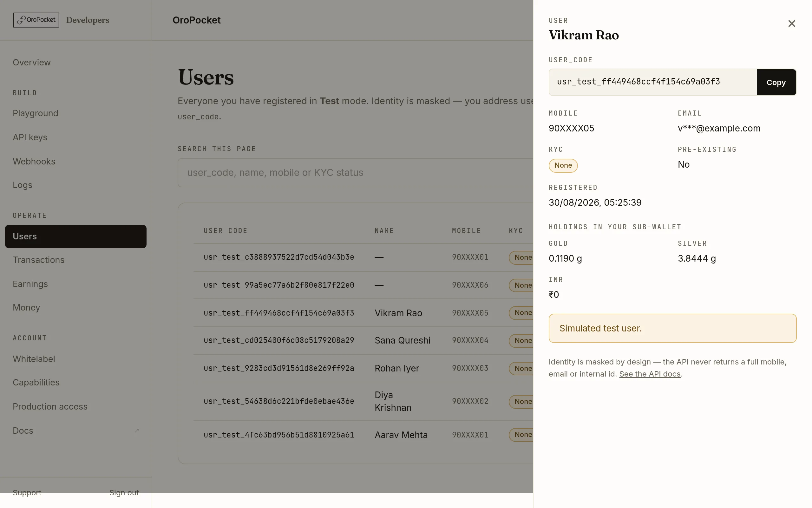This screenshot has width=812, height=508.
Task: Click mobile 90XXXX06 in the table
Action: [470, 285]
